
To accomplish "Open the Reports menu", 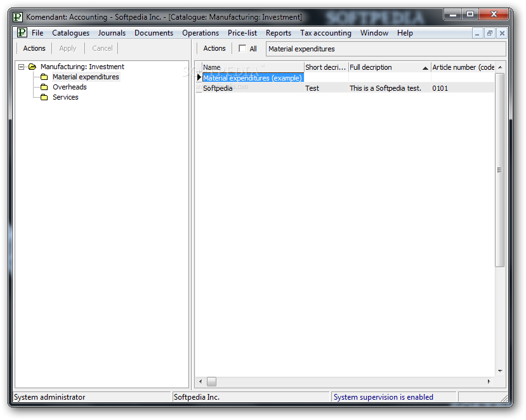I will 279,33.
